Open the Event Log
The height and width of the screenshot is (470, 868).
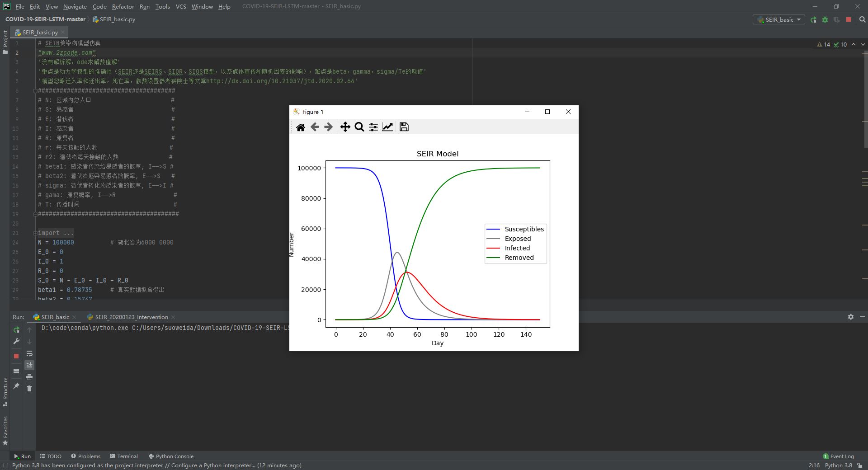pos(838,456)
